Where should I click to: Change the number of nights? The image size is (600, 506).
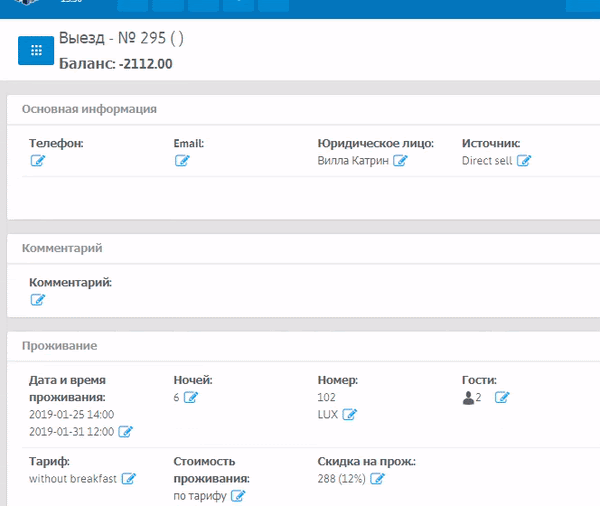(x=190, y=398)
